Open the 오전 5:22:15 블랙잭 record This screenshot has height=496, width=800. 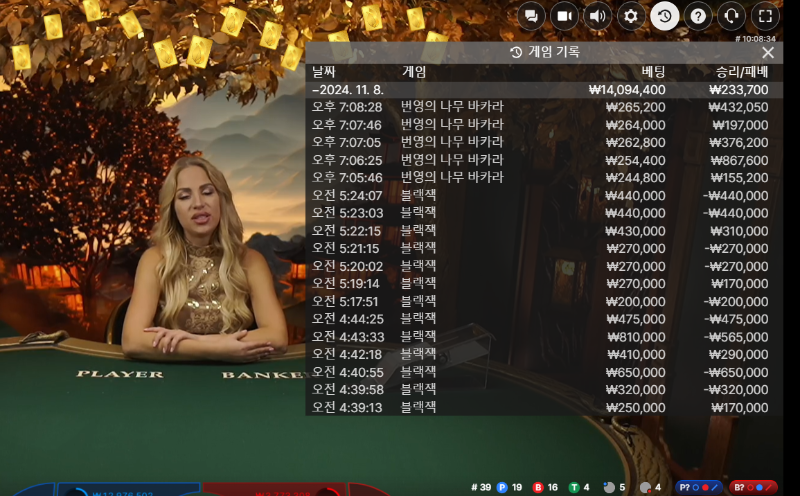(x=544, y=231)
